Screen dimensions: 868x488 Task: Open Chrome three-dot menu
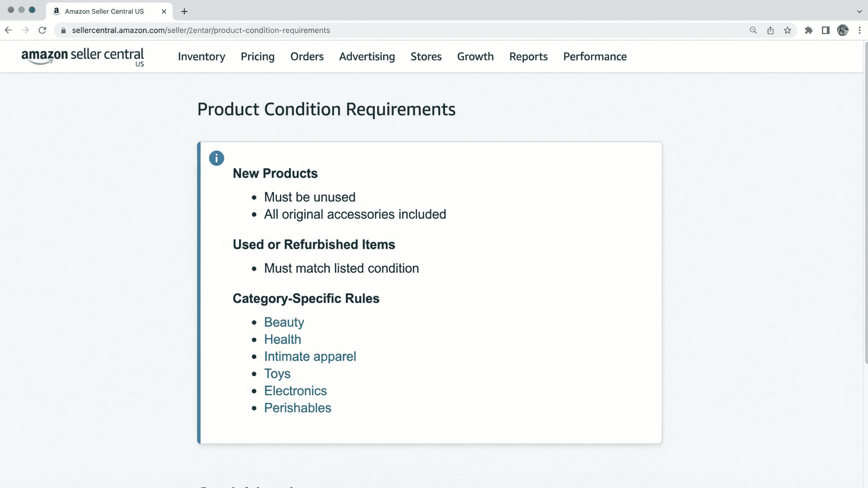(x=860, y=30)
